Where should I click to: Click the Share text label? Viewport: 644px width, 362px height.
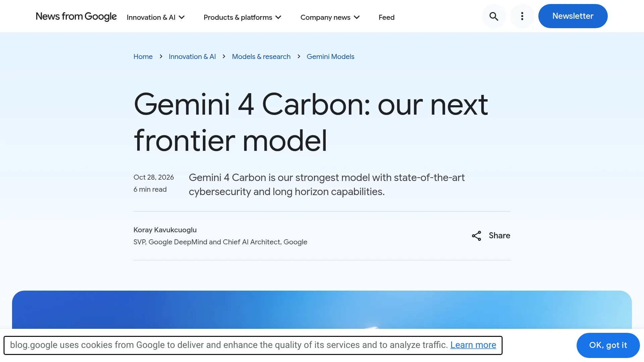(x=499, y=236)
